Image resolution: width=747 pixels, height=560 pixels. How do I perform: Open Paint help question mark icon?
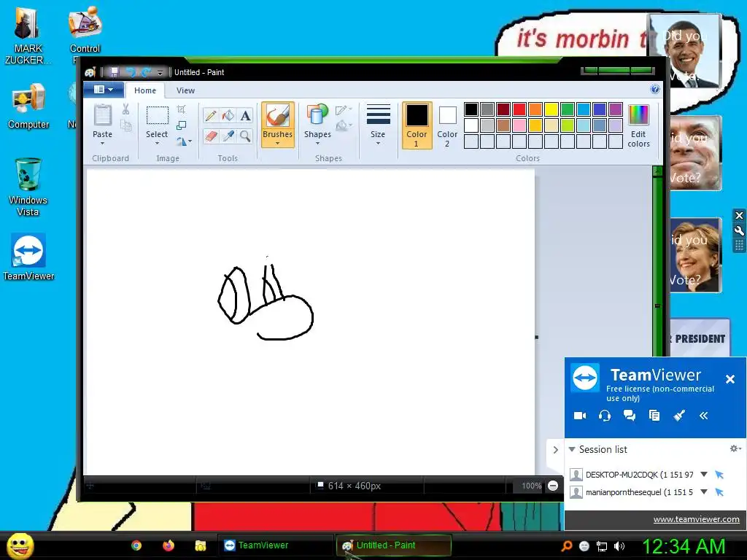tap(655, 89)
